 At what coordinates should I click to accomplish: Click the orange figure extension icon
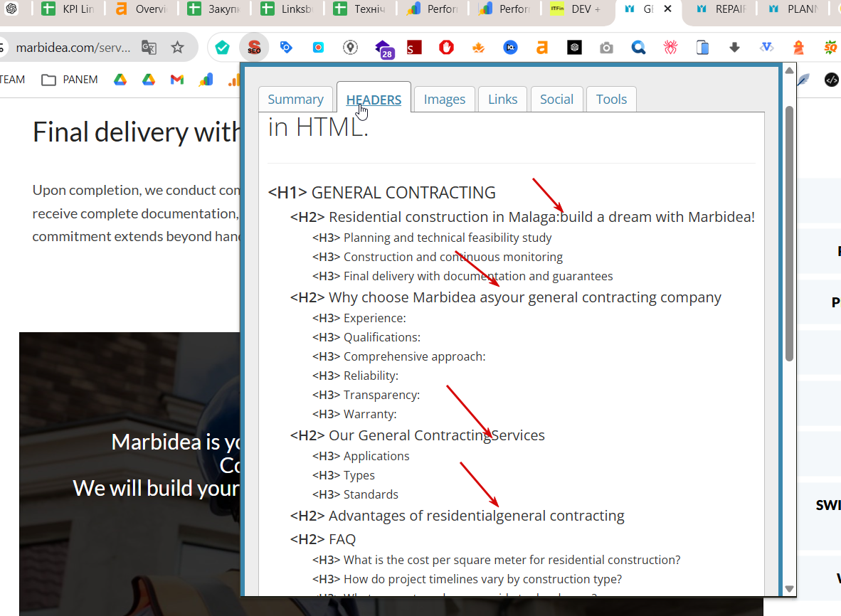[x=798, y=48]
